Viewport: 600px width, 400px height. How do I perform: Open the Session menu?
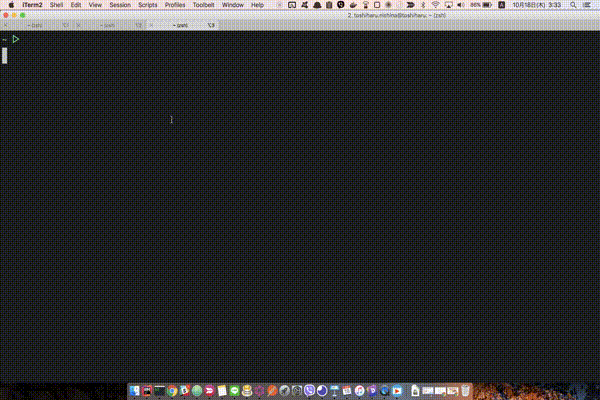click(120, 5)
